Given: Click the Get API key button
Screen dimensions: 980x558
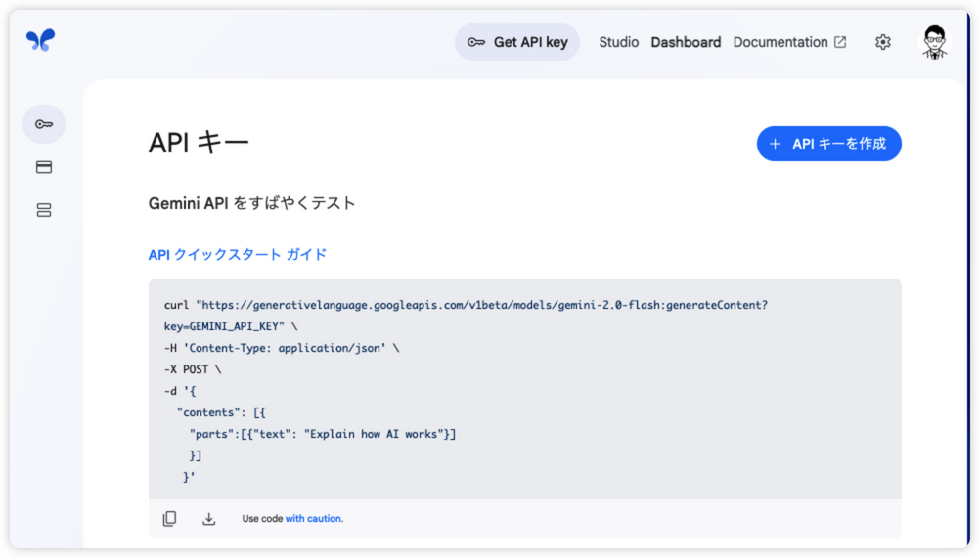Looking at the screenshot, I should pyautogui.click(x=517, y=42).
